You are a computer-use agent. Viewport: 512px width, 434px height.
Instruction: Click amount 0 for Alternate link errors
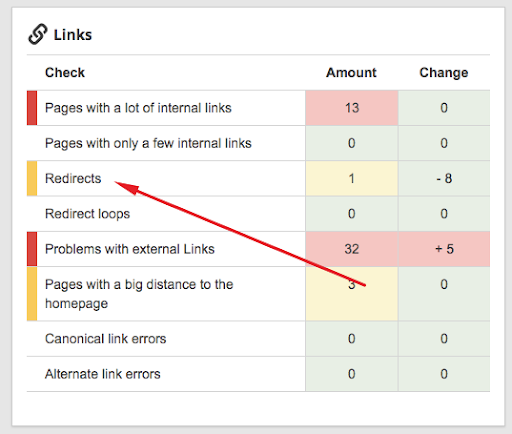[x=352, y=374]
